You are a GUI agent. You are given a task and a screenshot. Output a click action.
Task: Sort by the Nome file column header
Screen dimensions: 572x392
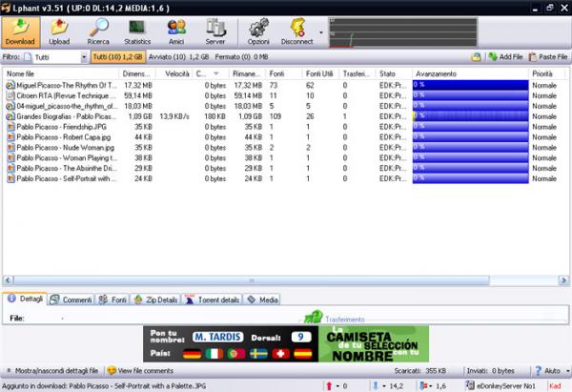point(61,73)
